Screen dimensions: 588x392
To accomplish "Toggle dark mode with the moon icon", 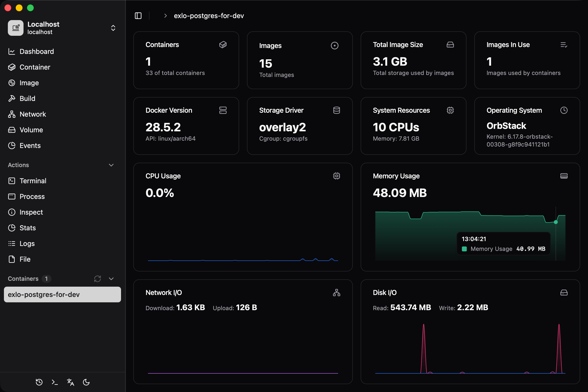I will [86, 382].
